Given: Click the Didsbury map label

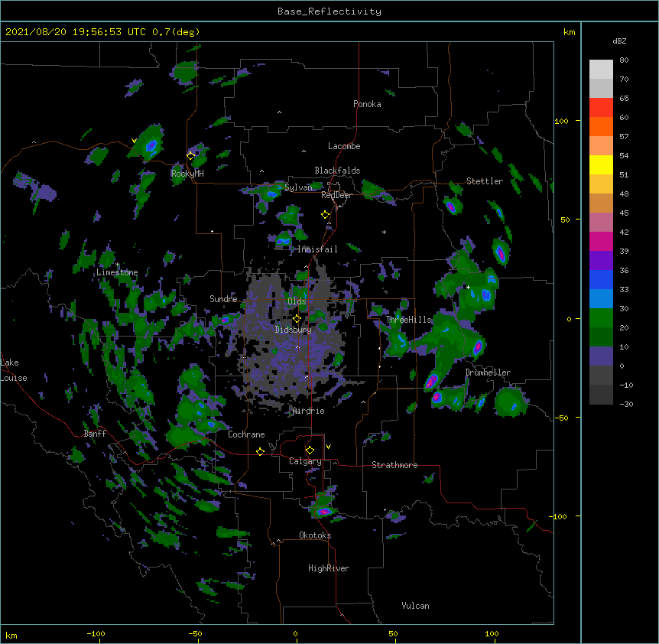Looking at the screenshot, I should (294, 330).
